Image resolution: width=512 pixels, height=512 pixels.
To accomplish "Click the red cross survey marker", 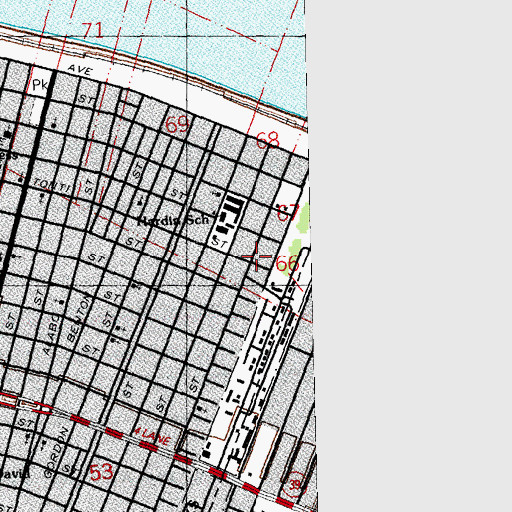I will pyautogui.click(x=256, y=256).
